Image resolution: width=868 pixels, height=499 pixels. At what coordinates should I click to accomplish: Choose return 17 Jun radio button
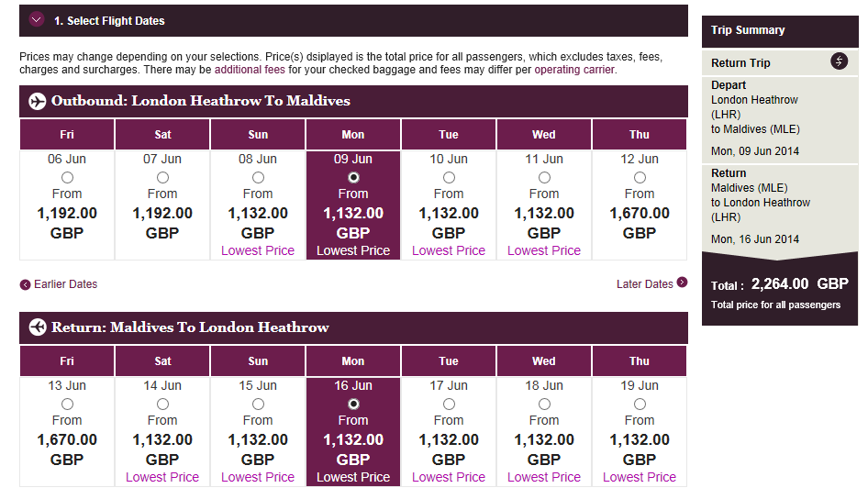click(x=449, y=405)
